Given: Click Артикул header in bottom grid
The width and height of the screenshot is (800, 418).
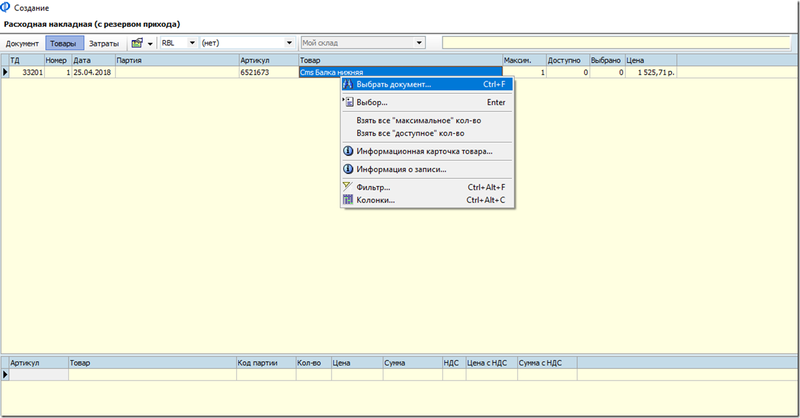Looking at the screenshot, I should pyautogui.click(x=39, y=363).
